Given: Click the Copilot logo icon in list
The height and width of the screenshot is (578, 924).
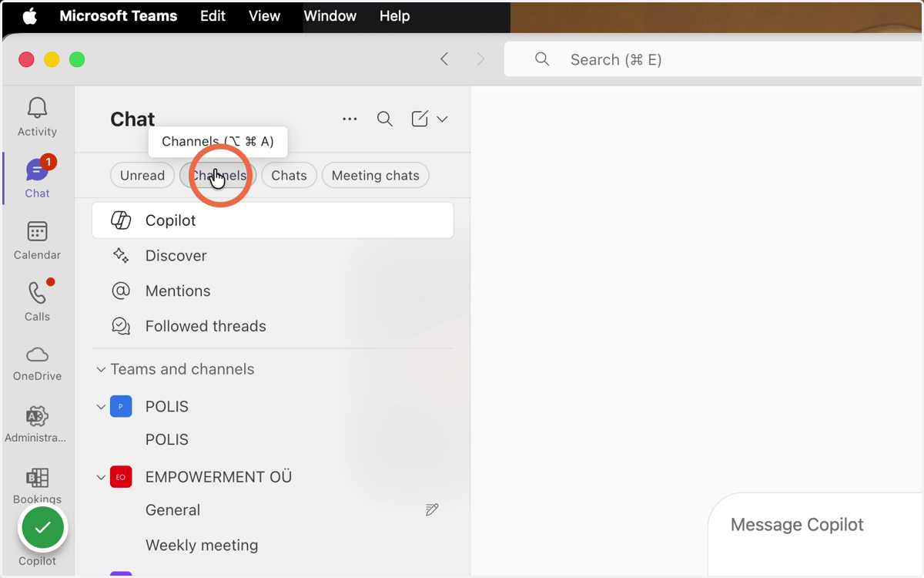Looking at the screenshot, I should 121,220.
